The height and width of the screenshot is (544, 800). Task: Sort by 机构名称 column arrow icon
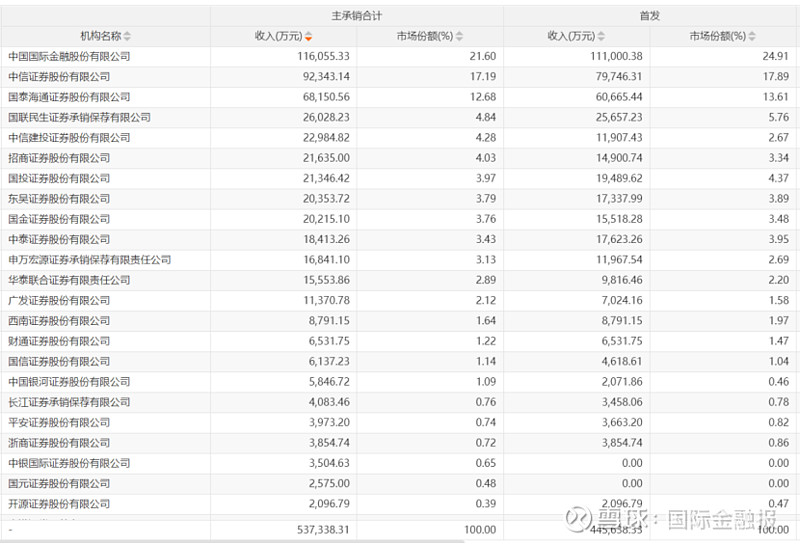(127, 36)
